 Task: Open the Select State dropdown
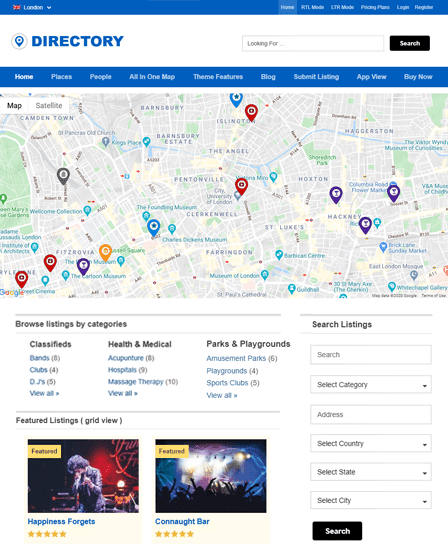tap(371, 472)
